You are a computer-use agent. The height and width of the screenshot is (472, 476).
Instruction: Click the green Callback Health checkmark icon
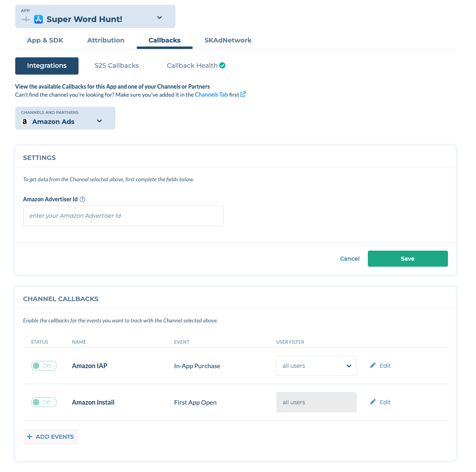coord(222,65)
